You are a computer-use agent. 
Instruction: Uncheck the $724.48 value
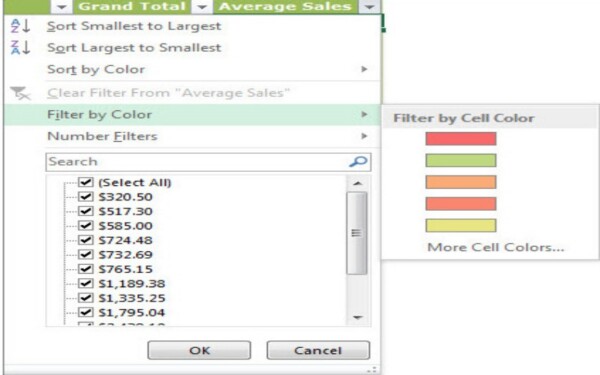point(85,240)
